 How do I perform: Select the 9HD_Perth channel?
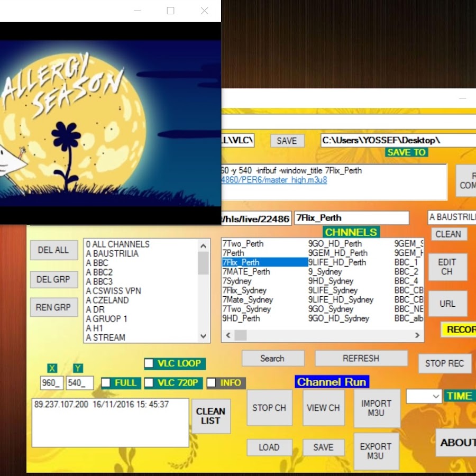[241, 318]
